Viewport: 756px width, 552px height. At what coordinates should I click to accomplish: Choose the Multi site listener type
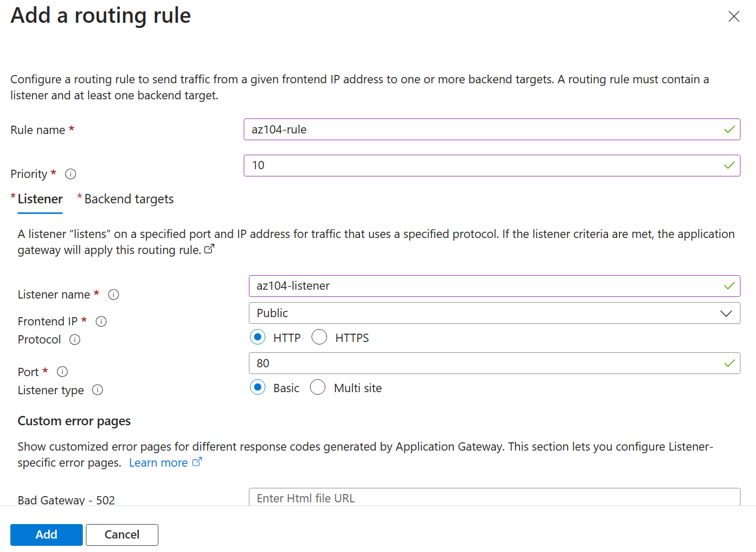(318, 387)
